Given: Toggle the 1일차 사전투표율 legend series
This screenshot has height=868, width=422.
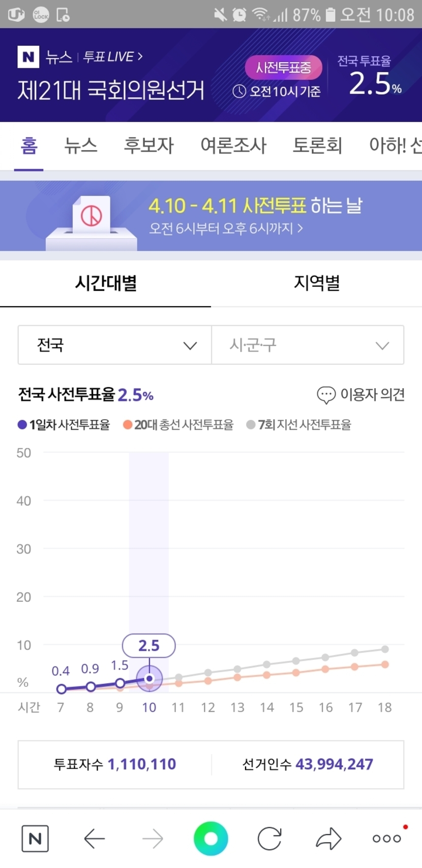Looking at the screenshot, I should 64,424.
